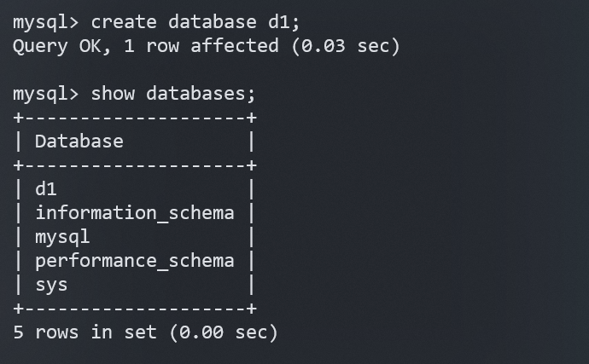Select the sys row in results table
This screenshot has height=364, width=589.
[51, 284]
